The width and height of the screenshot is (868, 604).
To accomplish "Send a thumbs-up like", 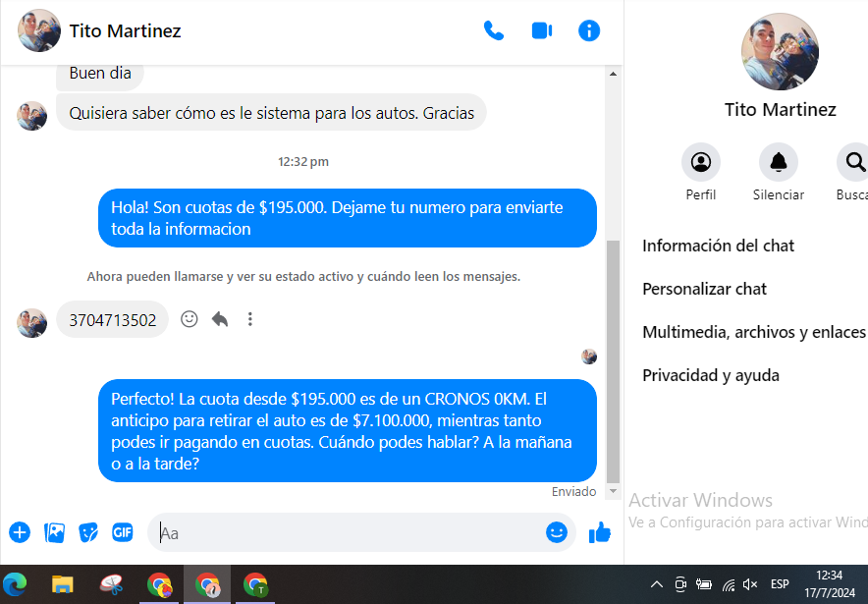I will 600,533.
